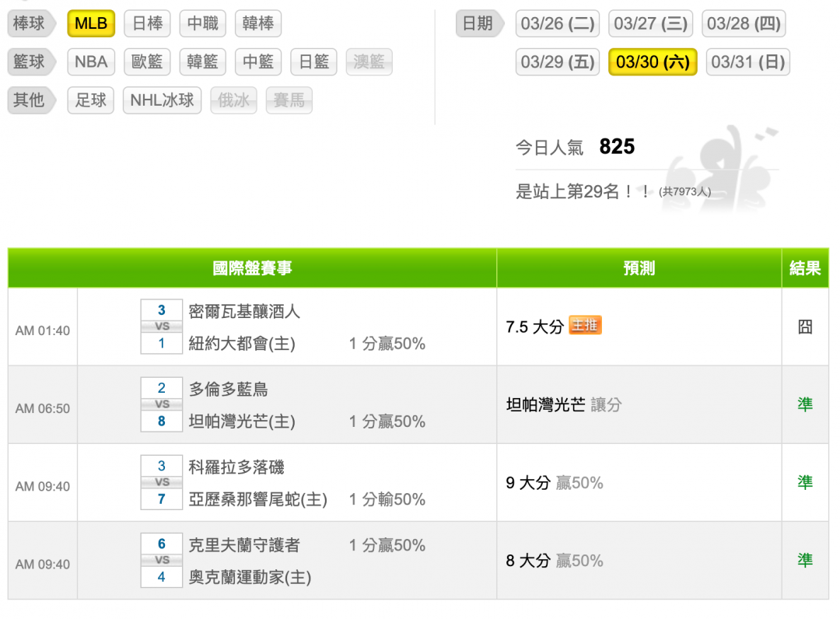Screen dimensions: 840x619
Task: Select the NHL冰球 hockey tab
Action: [x=163, y=100]
